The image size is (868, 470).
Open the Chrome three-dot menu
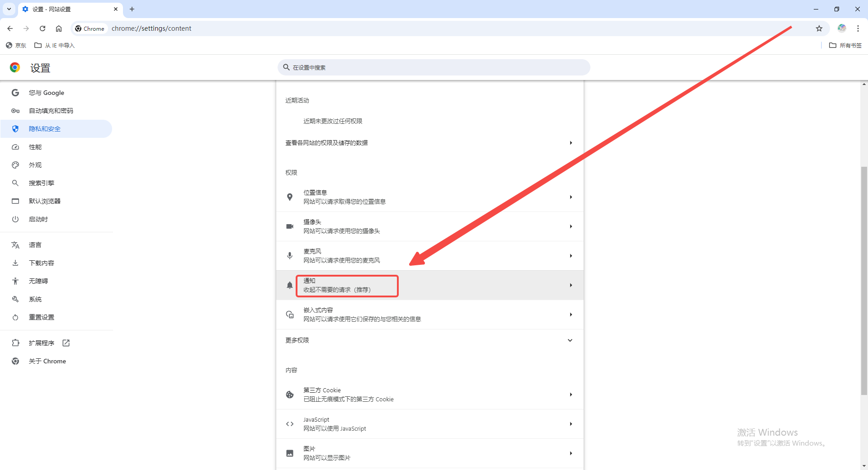[x=858, y=28]
